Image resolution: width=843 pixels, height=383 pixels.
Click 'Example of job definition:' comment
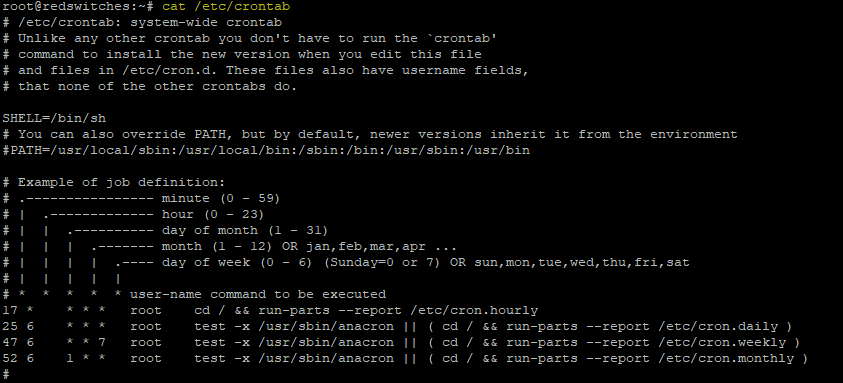coord(122,182)
